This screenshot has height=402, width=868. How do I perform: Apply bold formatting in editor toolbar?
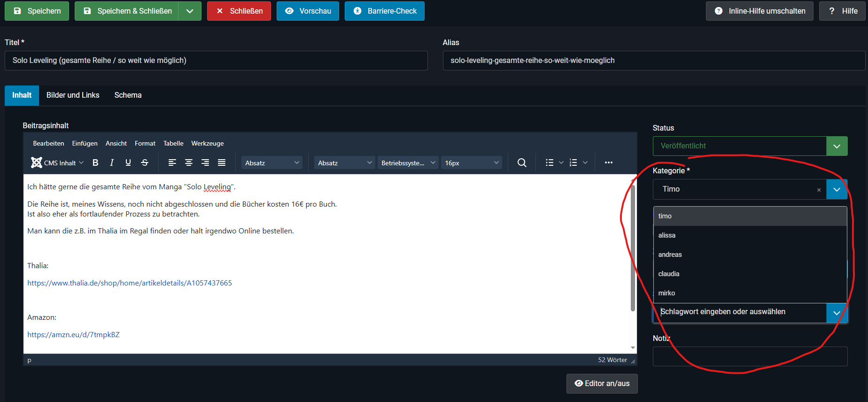coord(95,162)
